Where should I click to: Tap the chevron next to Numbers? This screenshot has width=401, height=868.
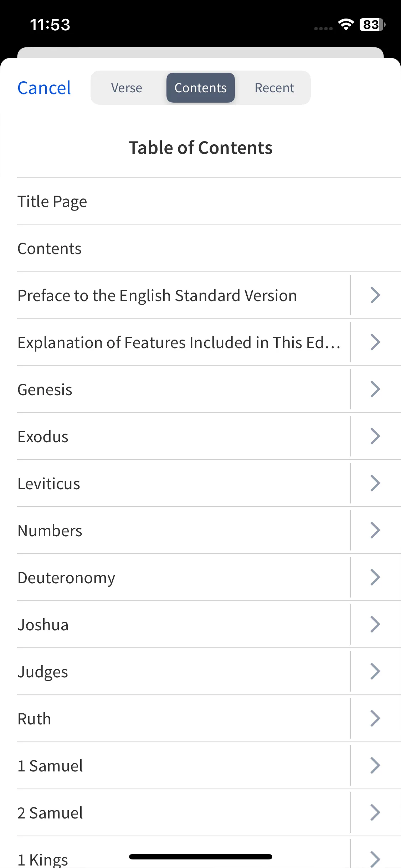pyautogui.click(x=375, y=530)
